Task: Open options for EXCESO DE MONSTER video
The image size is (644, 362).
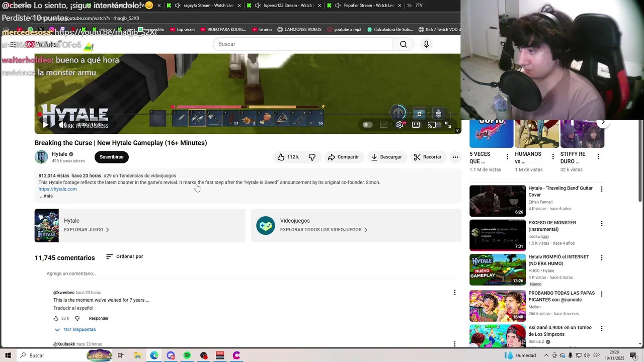Action: 601,224
